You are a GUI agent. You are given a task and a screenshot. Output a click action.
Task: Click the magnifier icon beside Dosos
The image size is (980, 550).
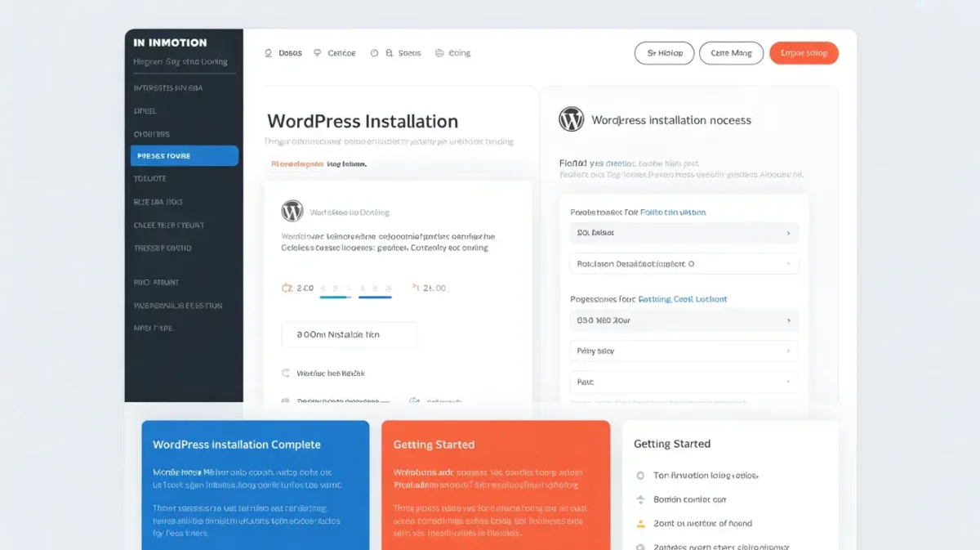coord(268,53)
